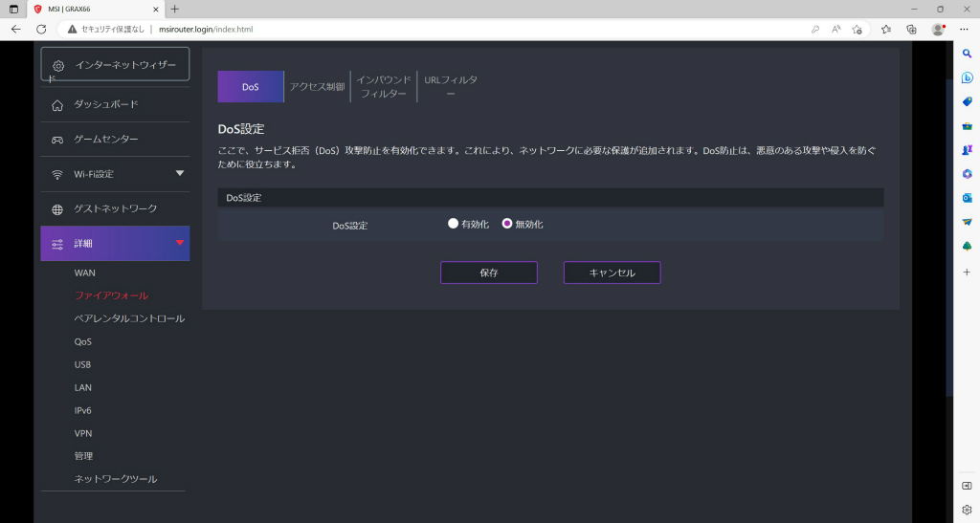
Task: Open the sidebar tools briefcase icon
Action: point(967,126)
